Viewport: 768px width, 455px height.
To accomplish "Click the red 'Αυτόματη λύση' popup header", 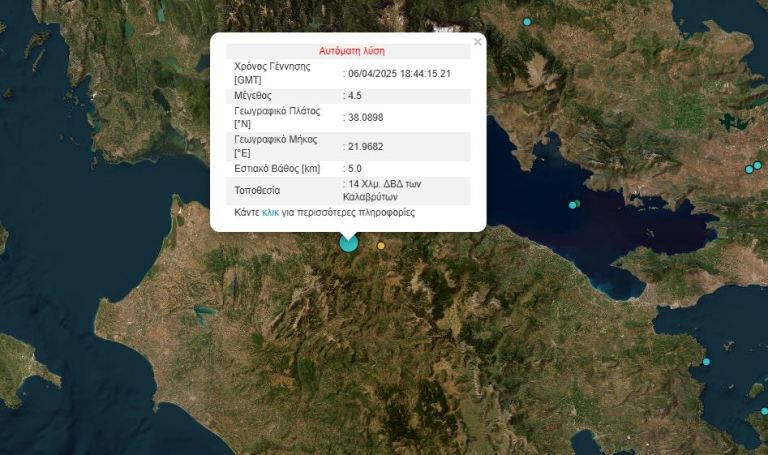I will 351,50.
